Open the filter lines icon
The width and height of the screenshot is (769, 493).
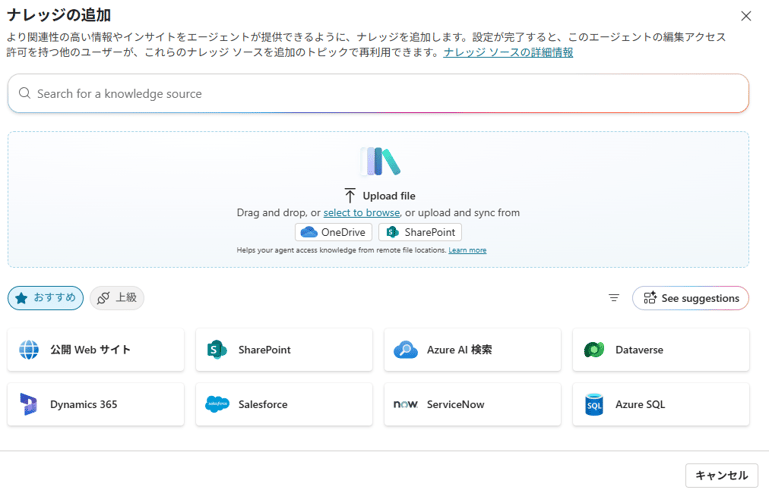[x=614, y=298]
